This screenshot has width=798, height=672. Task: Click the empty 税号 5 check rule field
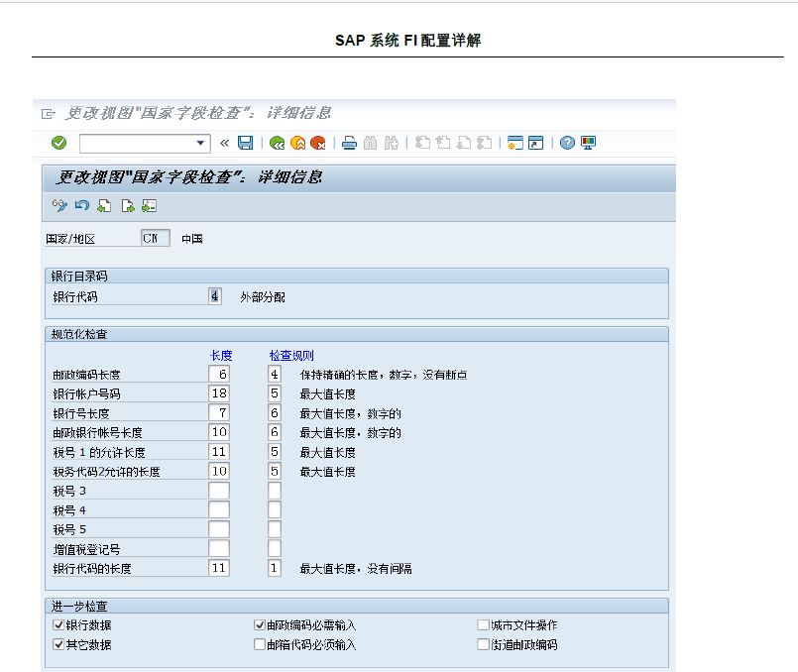[x=275, y=529]
